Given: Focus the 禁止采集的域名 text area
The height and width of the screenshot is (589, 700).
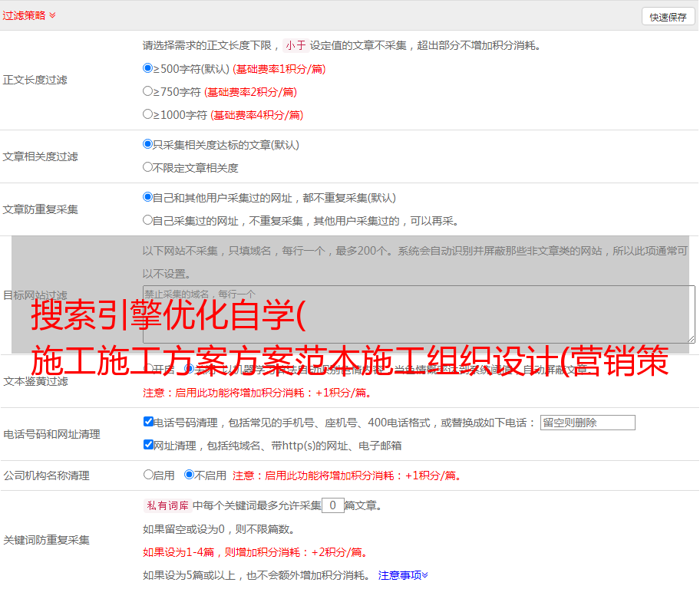Looking at the screenshot, I should click(x=418, y=314).
